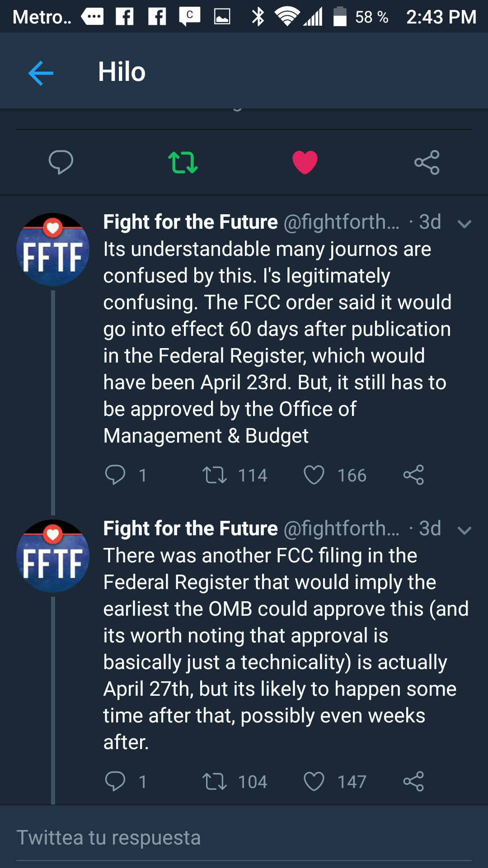Image resolution: width=488 pixels, height=868 pixels.
Task: Open Fight for the Future profile name
Action: pos(190,222)
